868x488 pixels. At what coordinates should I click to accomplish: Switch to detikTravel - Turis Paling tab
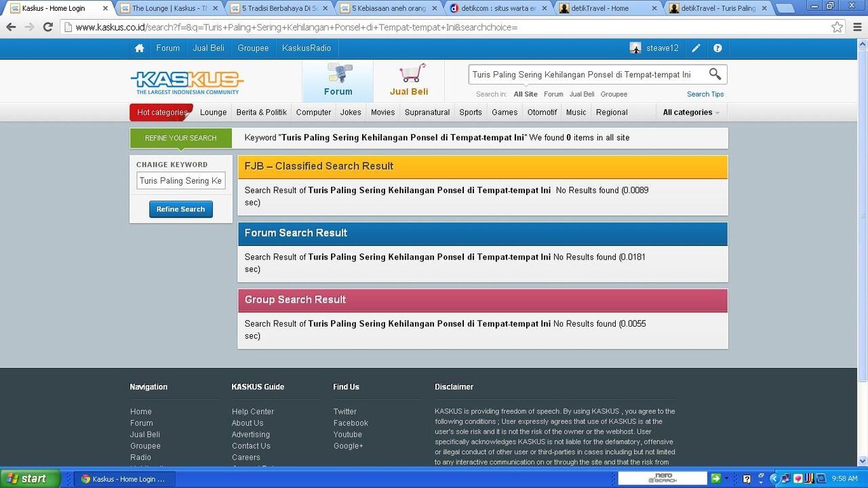point(719,8)
